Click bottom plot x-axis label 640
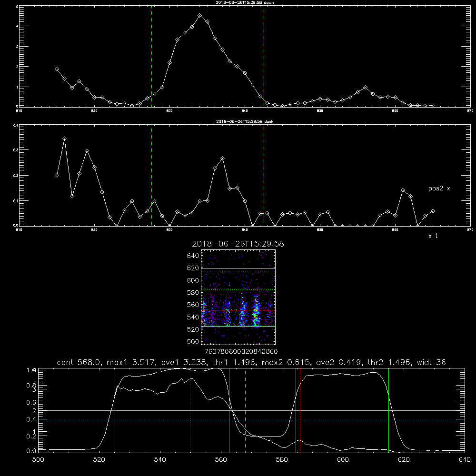 point(465,459)
